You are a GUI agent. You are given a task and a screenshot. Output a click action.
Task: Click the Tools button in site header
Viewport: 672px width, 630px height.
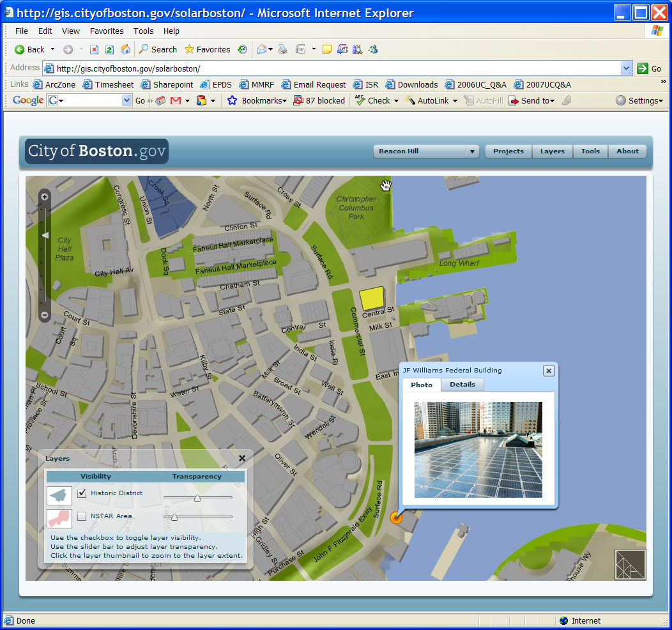tap(590, 151)
